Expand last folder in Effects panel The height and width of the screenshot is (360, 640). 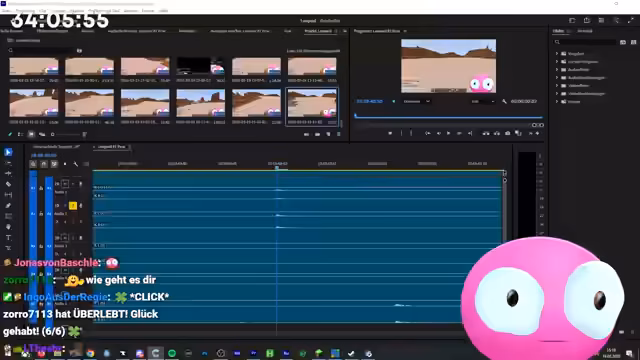coord(557,102)
